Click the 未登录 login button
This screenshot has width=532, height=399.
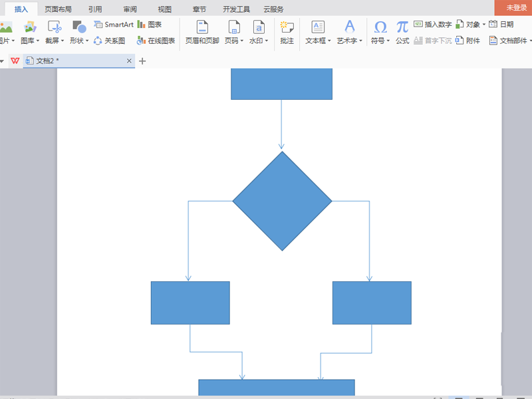[513, 8]
